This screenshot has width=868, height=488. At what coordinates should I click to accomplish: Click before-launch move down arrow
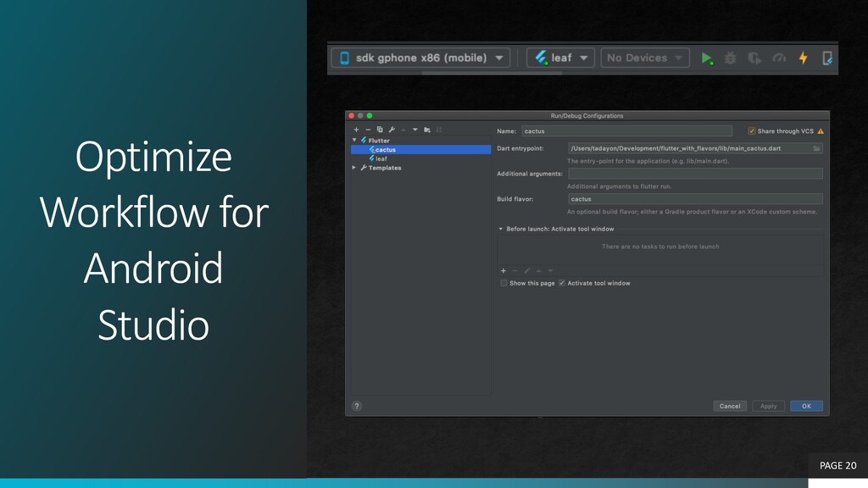click(550, 271)
